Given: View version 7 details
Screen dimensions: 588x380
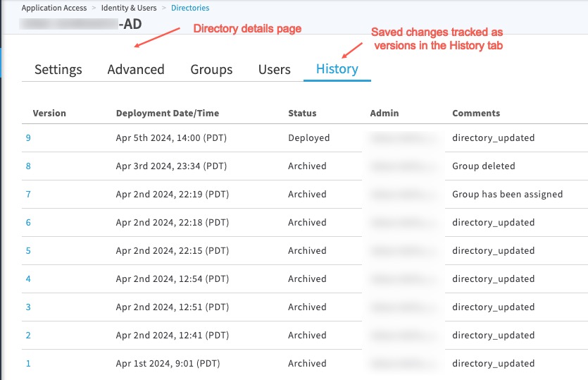Looking at the screenshot, I should [28, 195].
